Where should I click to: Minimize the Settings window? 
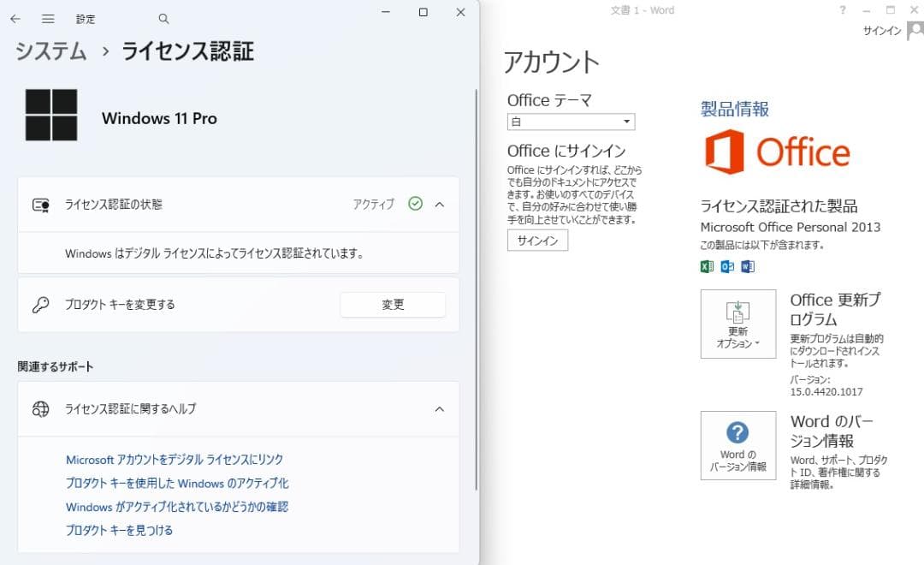point(386,12)
